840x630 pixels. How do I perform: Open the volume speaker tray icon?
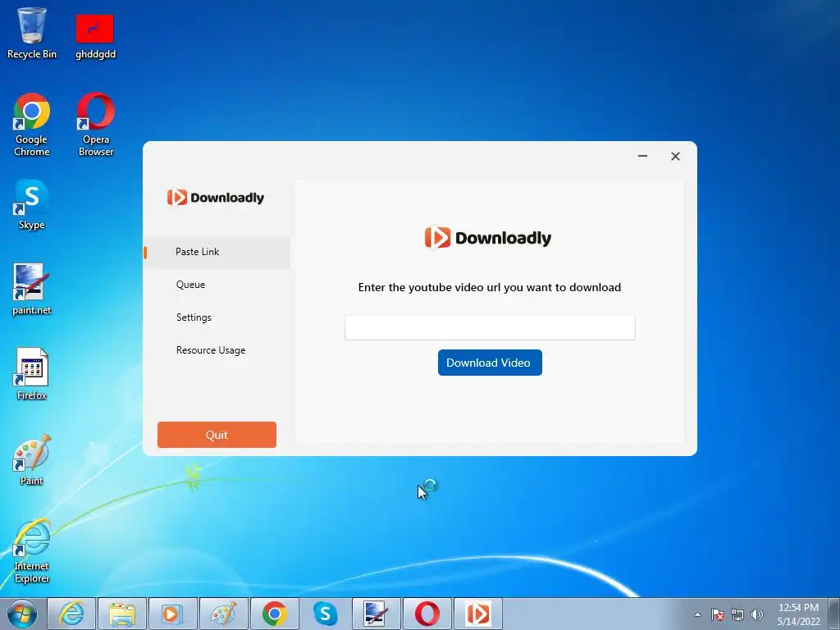(757, 614)
